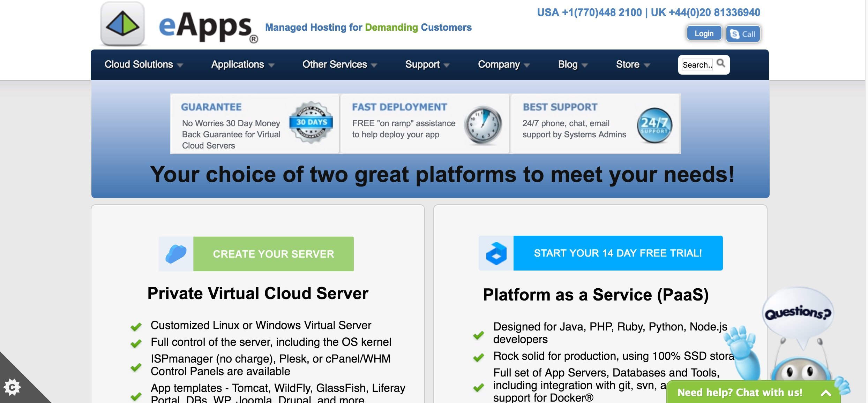Click the blue cloud icon beside Create Your Server
This screenshot has height=403, width=868.
[x=176, y=254]
